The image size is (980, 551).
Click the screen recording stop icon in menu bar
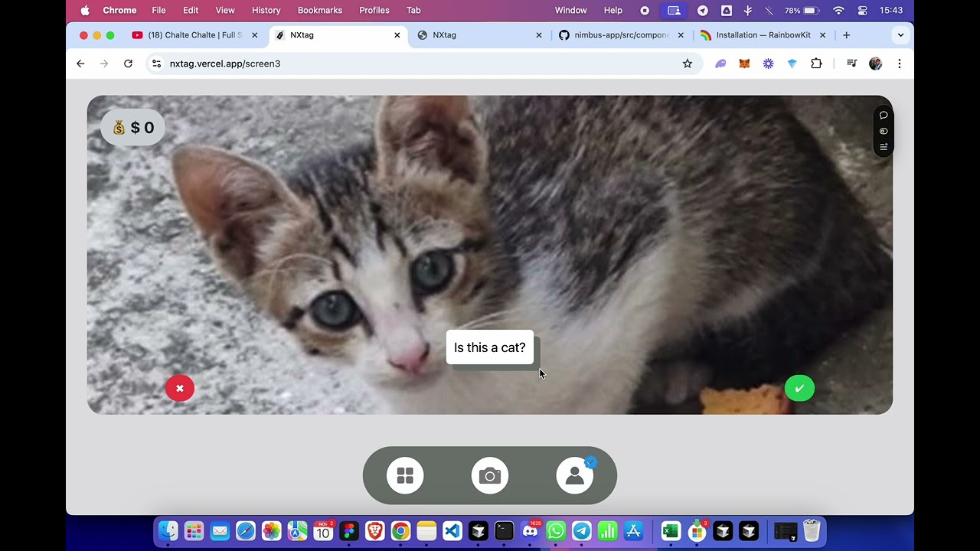pyautogui.click(x=645, y=11)
